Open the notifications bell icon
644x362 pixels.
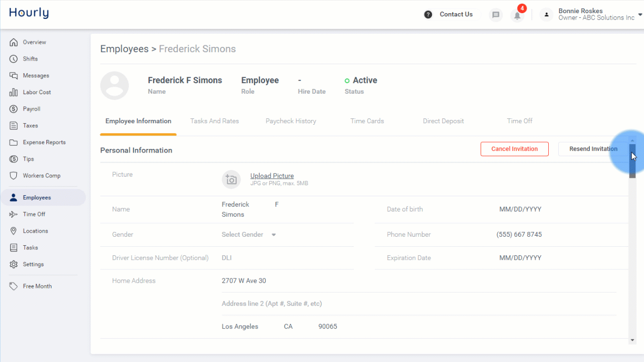click(x=518, y=15)
